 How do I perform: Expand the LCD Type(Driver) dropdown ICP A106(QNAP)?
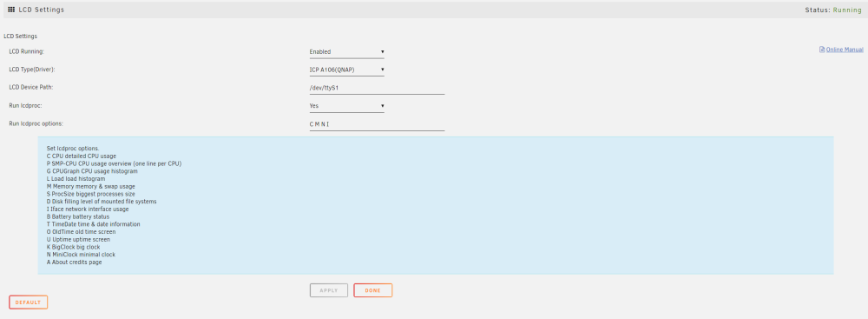(346, 70)
